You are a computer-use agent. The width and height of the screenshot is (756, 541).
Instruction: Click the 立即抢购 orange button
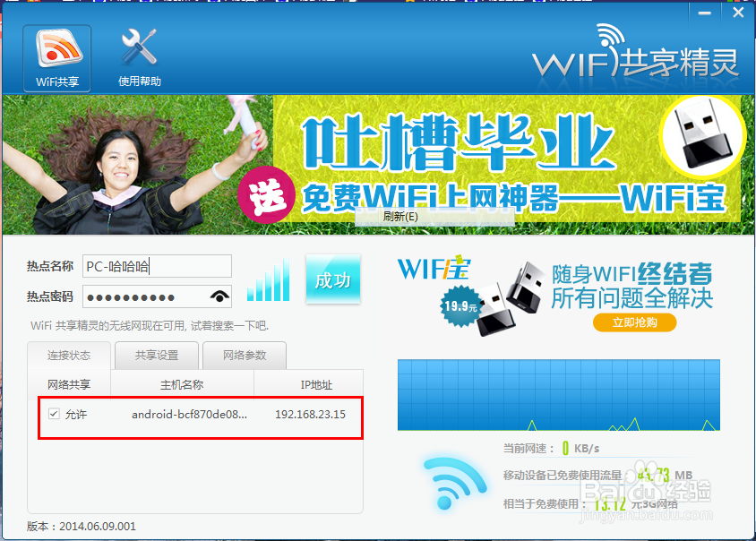point(634,322)
